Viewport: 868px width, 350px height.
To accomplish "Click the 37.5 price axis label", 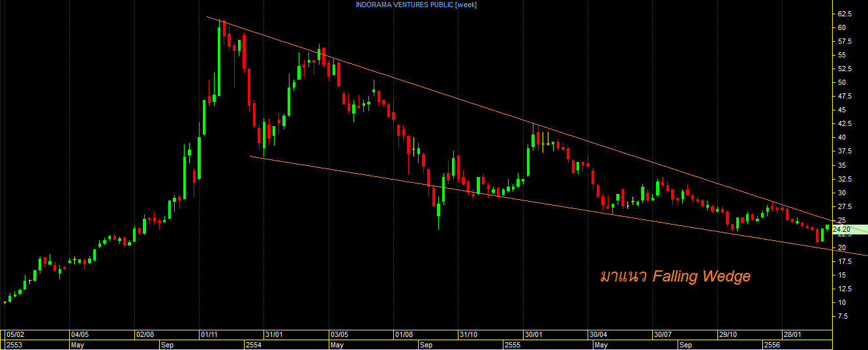I will click(x=846, y=151).
